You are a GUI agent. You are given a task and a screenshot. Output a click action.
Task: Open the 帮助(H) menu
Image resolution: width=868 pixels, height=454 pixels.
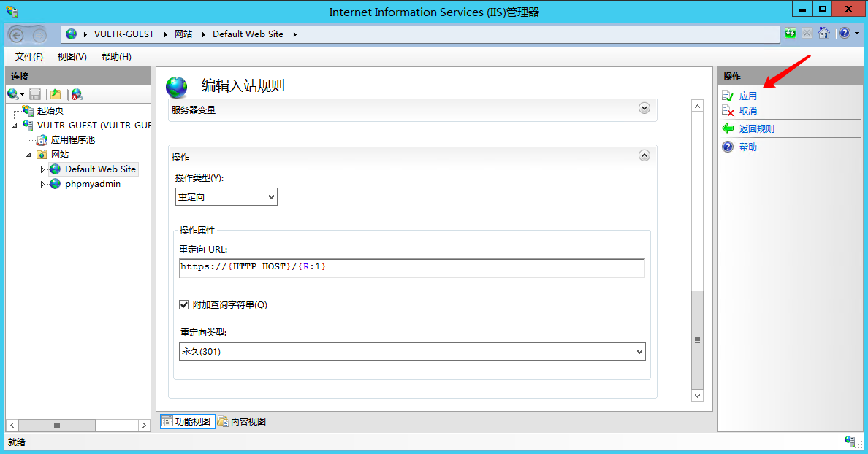click(x=116, y=56)
